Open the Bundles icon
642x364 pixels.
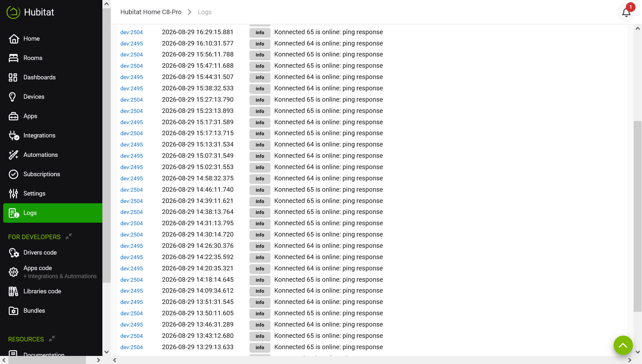click(x=13, y=311)
